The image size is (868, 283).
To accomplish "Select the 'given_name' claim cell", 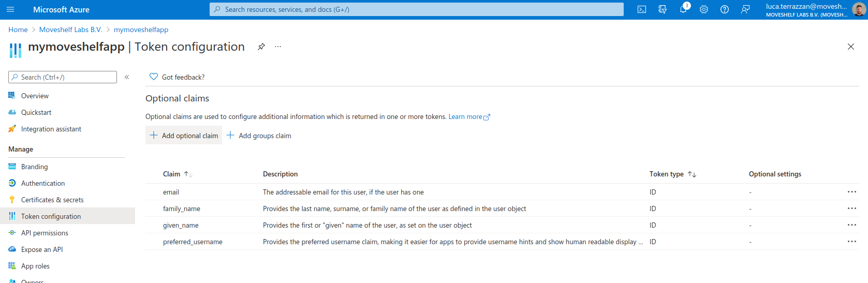I will 181,225.
